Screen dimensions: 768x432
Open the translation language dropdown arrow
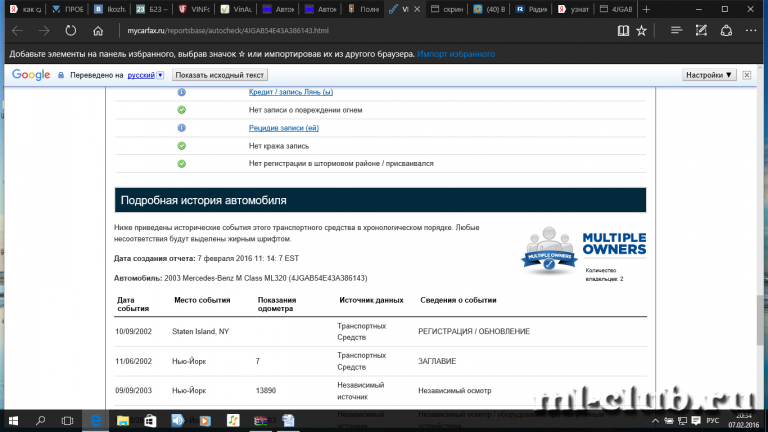160,75
